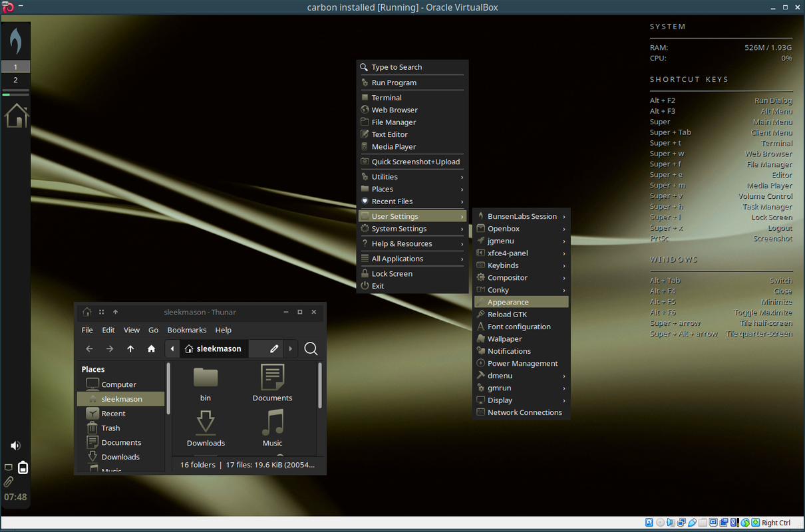805x532 pixels.
Task: Expand Conky submenu
Action: (522, 290)
